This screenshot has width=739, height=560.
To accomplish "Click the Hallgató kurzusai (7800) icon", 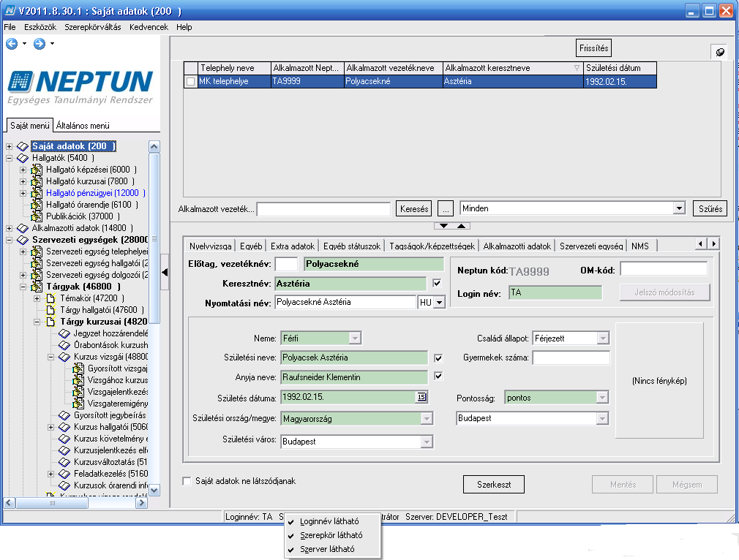I will [37, 181].
